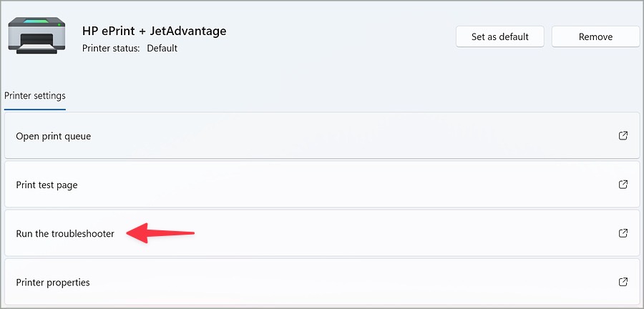Click the external-link icon on Printer properties
The height and width of the screenshot is (309, 644).
coord(623,283)
